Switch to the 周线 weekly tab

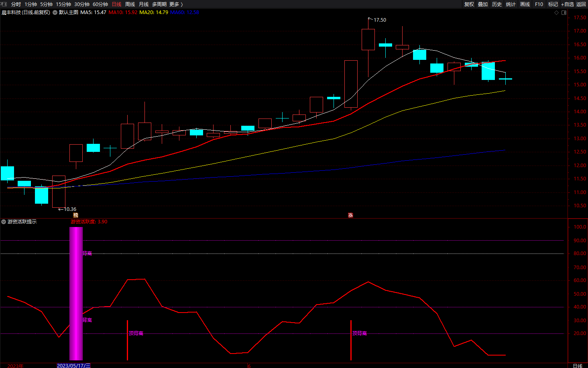tap(130, 4)
